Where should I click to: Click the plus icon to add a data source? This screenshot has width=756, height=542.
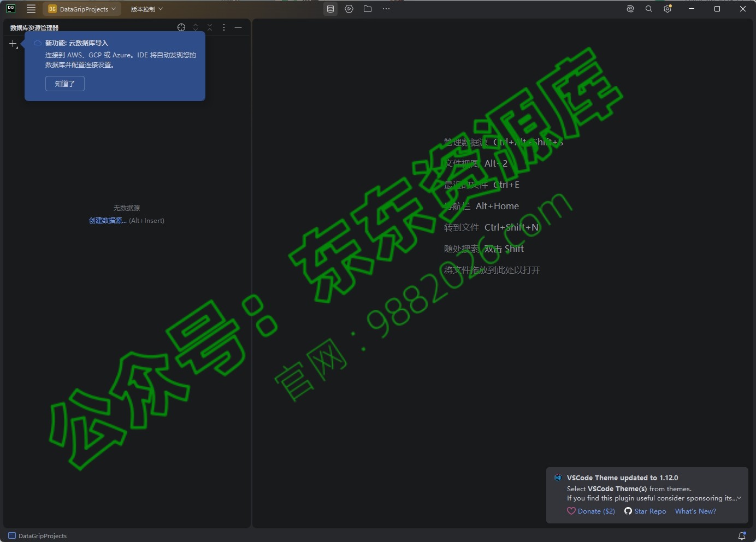tap(13, 44)
